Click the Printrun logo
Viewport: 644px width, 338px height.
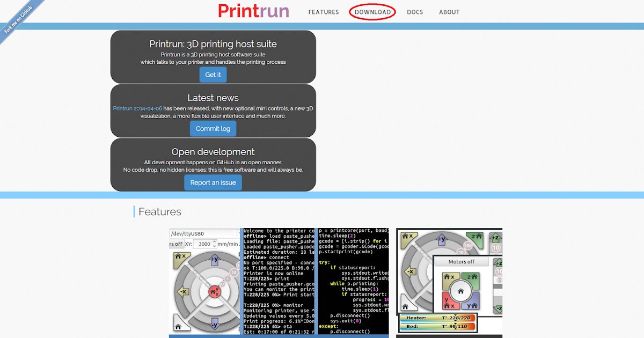pos(253,11)
